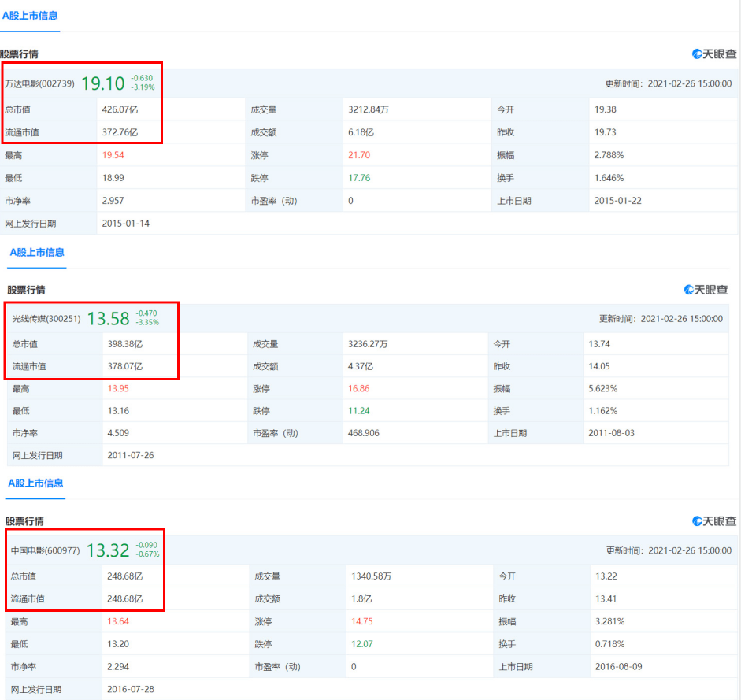741x700 pixels.
Task: Open the 中国电影(600977) stock name
Action: [x=46, y=550]
